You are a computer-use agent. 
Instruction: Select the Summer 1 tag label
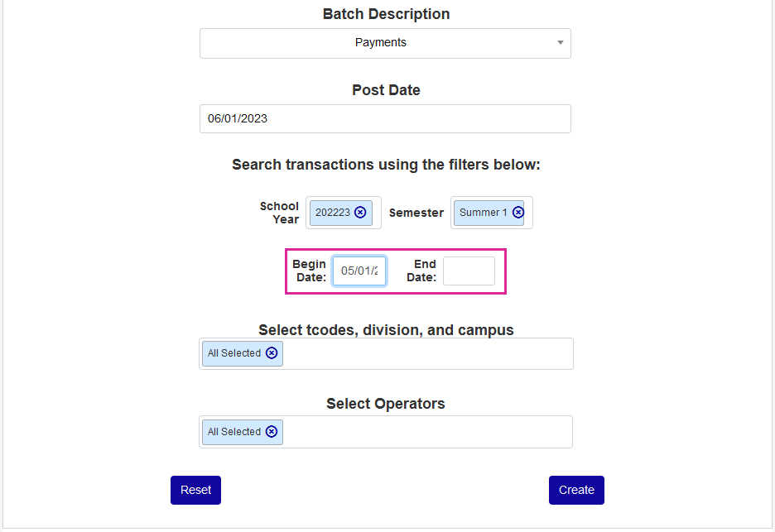tap(484, 212)
